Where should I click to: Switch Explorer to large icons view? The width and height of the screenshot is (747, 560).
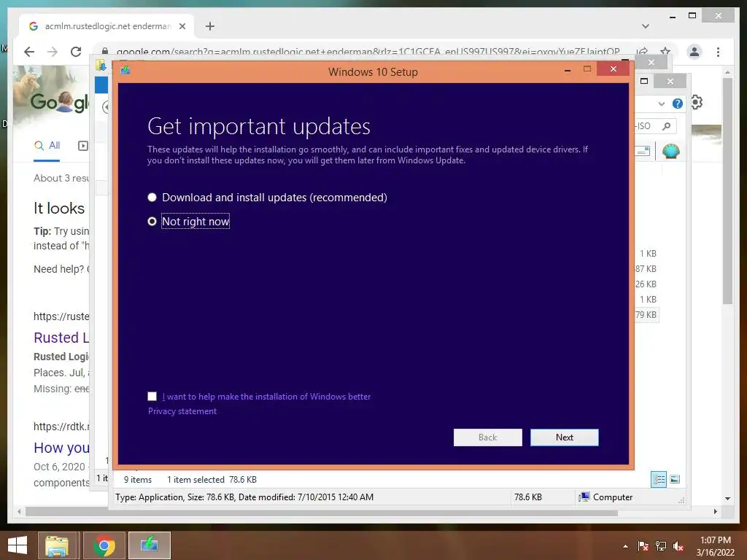[x=675, y=479]
